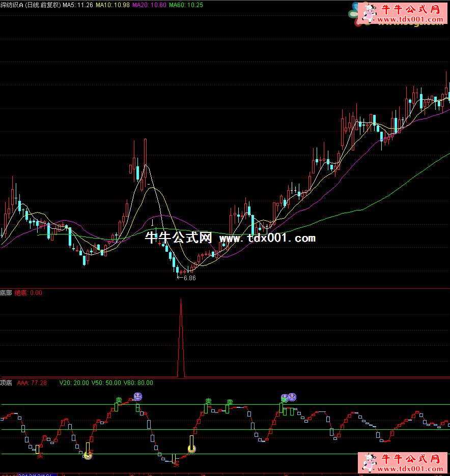Image resolution: width=450 pixels, height=476 pixels.
Task: Click the 6.86 lowest price annotation
Action: [189, 278]
